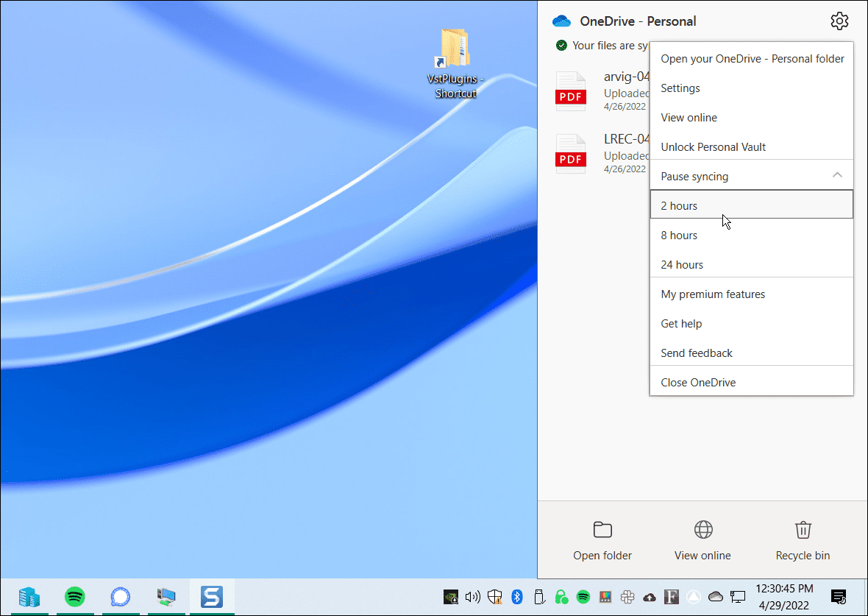
Task: Click the Snagit S icon in taskbar
Action: click(x=211, y=597)
